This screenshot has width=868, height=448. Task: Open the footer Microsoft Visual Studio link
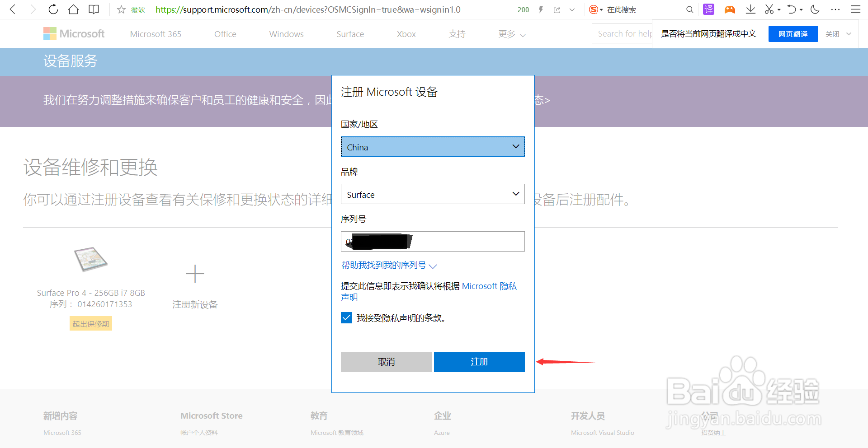(x=602, y=433)
